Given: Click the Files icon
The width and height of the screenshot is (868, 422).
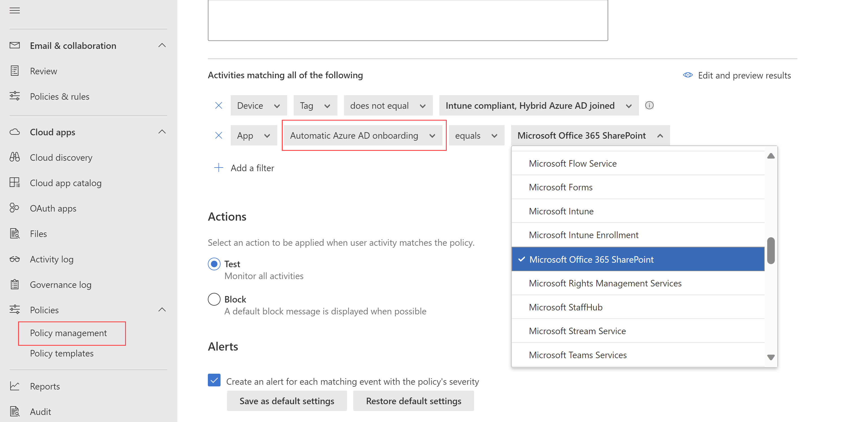Looking at the screenshot, I should [x=15, y=233].
